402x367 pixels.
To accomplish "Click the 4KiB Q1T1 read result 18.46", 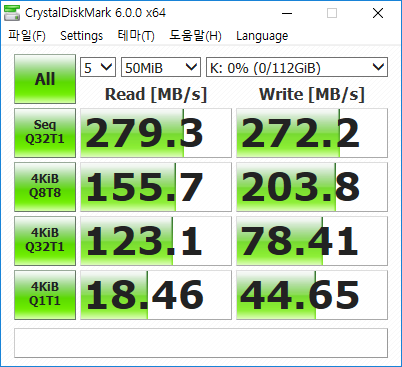I will click(156, 295).
